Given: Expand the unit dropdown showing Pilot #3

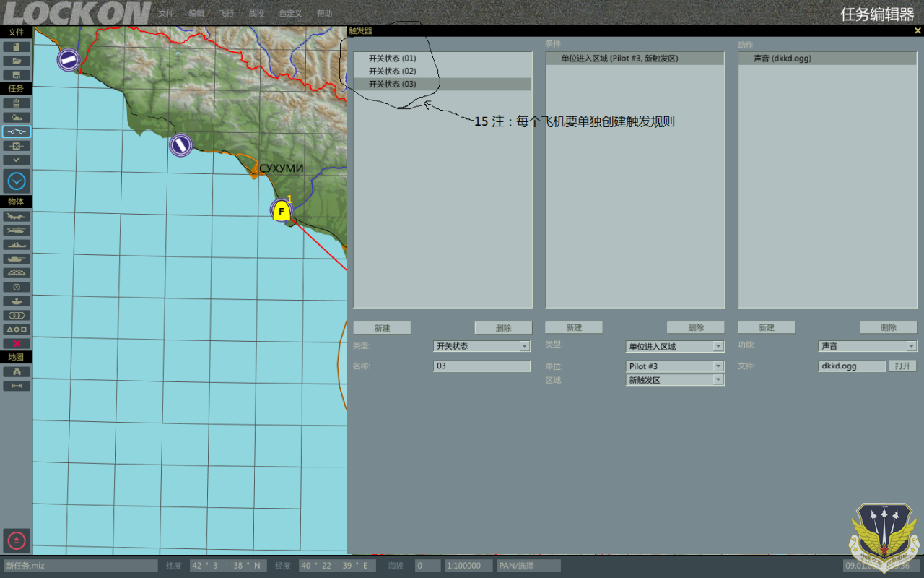Looking at the screenshot, I should pos(718,366).
